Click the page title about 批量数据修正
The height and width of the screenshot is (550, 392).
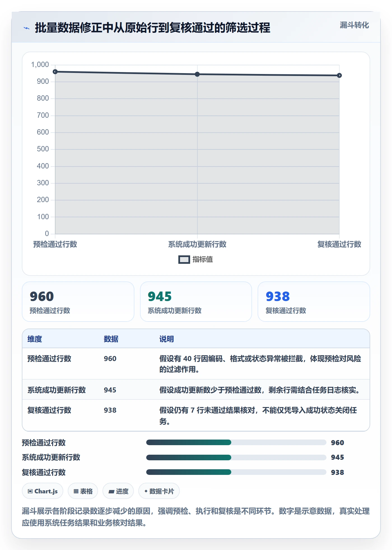point(153,28)
